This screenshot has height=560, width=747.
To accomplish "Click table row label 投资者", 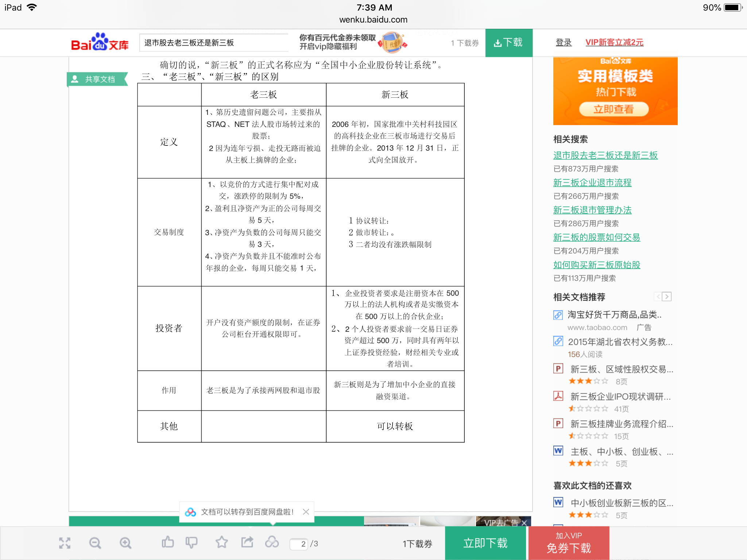I will tap(169, 328).
